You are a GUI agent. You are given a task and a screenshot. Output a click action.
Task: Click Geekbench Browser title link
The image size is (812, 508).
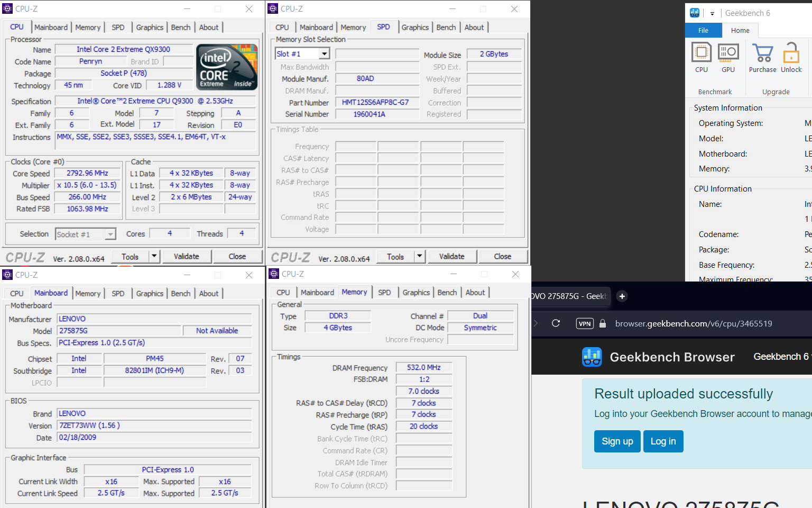(672, 357)
